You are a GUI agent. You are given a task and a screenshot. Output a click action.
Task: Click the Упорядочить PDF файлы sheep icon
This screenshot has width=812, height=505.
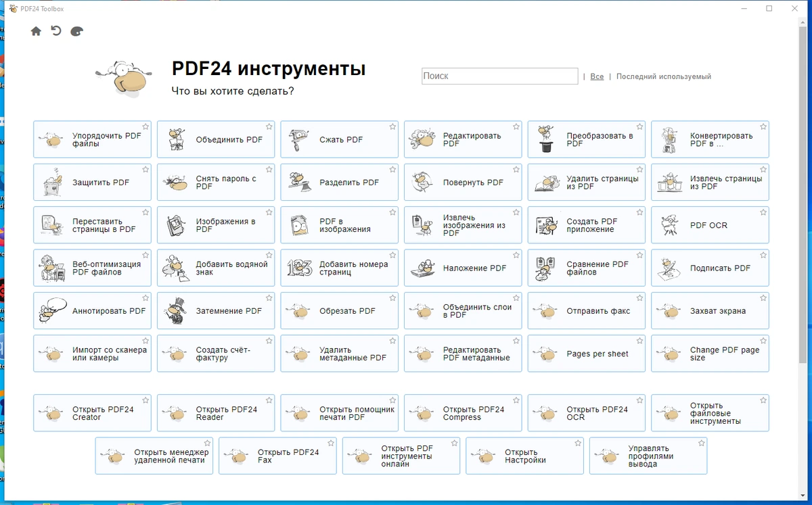pyautogui.click(x=52, y=139)
